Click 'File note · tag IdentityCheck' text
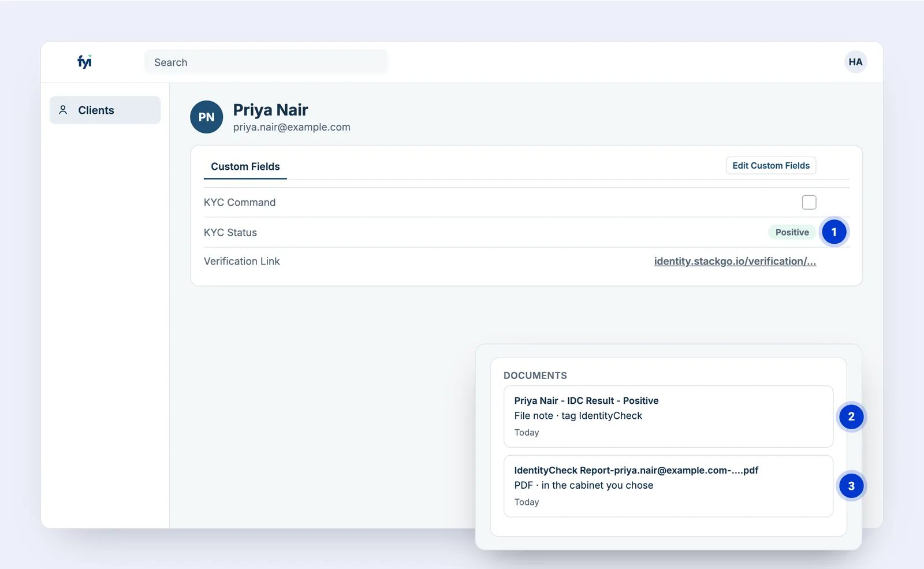 pyautogui.click(x=578, y=416)
